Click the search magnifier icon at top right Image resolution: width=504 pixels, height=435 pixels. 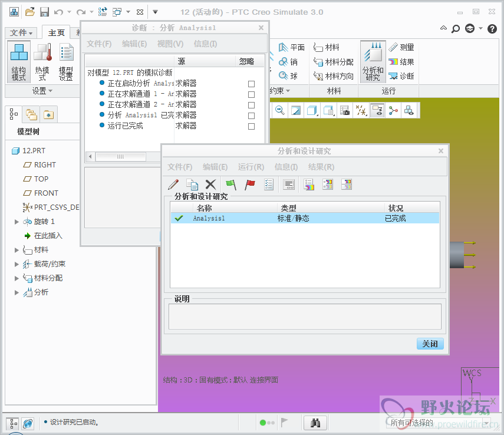pos(456,29)
